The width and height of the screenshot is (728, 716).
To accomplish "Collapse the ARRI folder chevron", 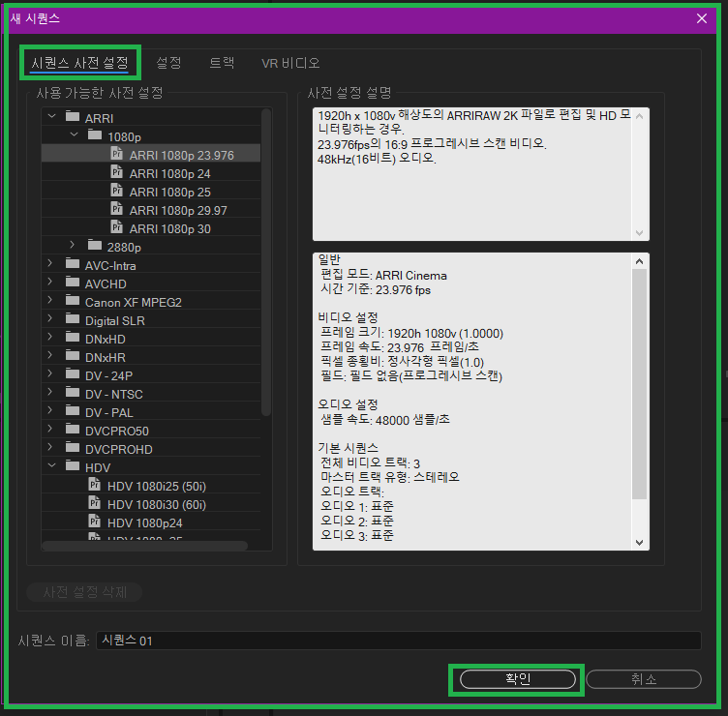I will click(51, 116).
